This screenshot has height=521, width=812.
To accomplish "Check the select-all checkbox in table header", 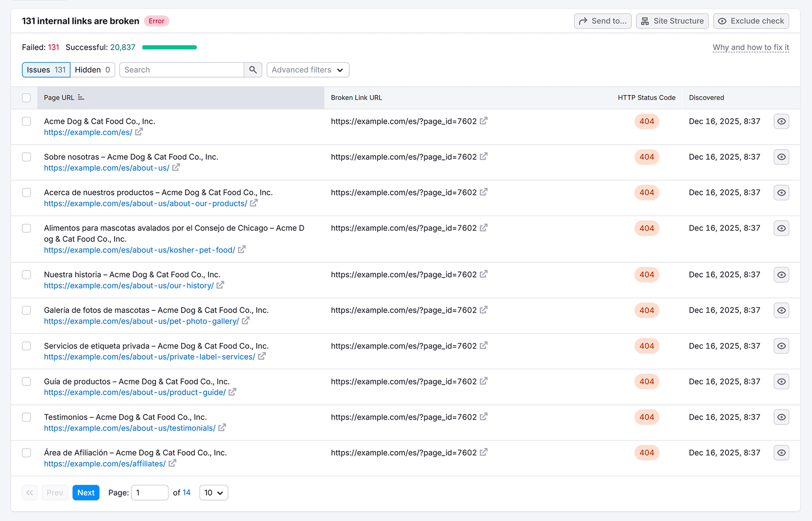I will (x=26, y=97).
